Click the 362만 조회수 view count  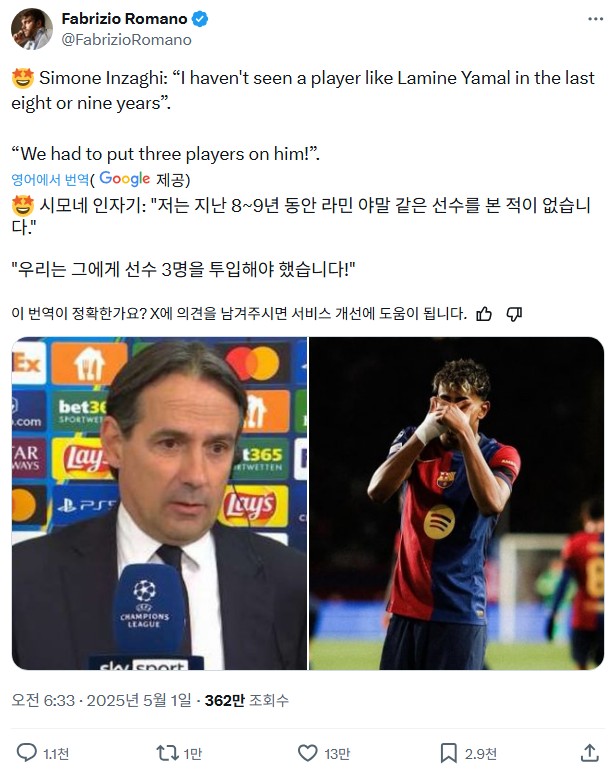coord(247,700)
